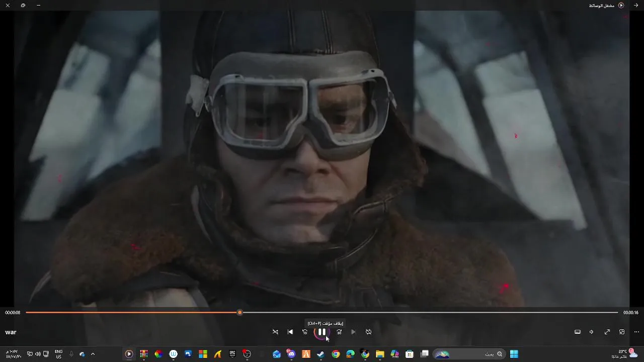Viewport: 644px width, 362px height.
Task: Switch to mini player view
Action: [x=622, y=332]
